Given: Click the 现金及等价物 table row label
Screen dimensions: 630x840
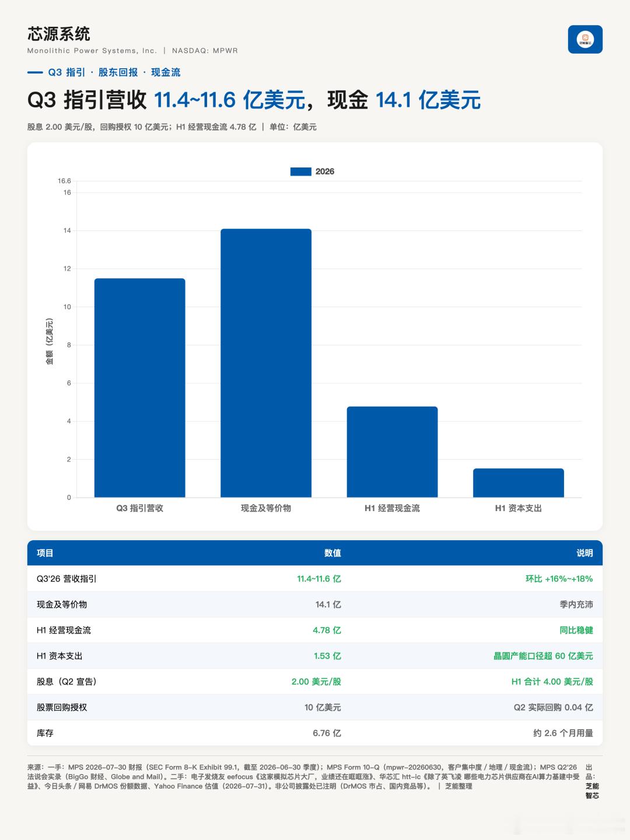Looking at the screenshot, I should coord(62,604).
